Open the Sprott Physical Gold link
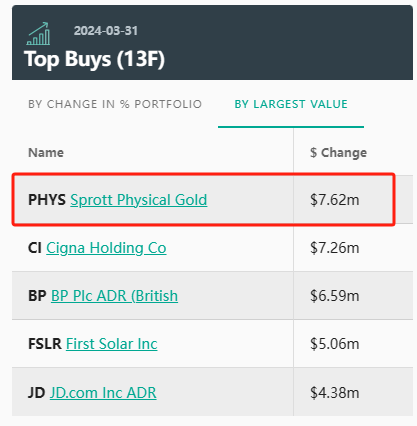417x426 pixels. point(139,200)
